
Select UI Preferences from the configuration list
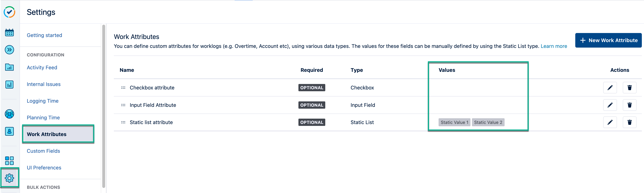[x=44, y=167]
